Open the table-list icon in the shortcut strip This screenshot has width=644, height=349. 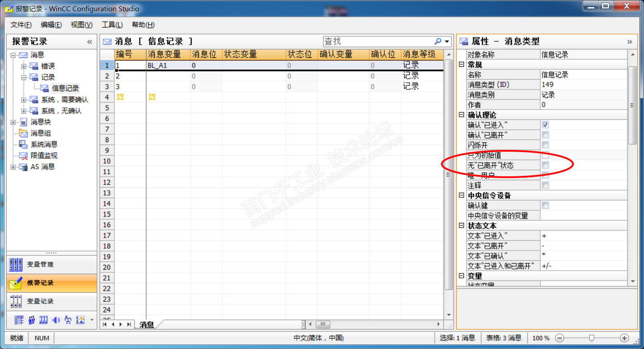coord(19,320)
